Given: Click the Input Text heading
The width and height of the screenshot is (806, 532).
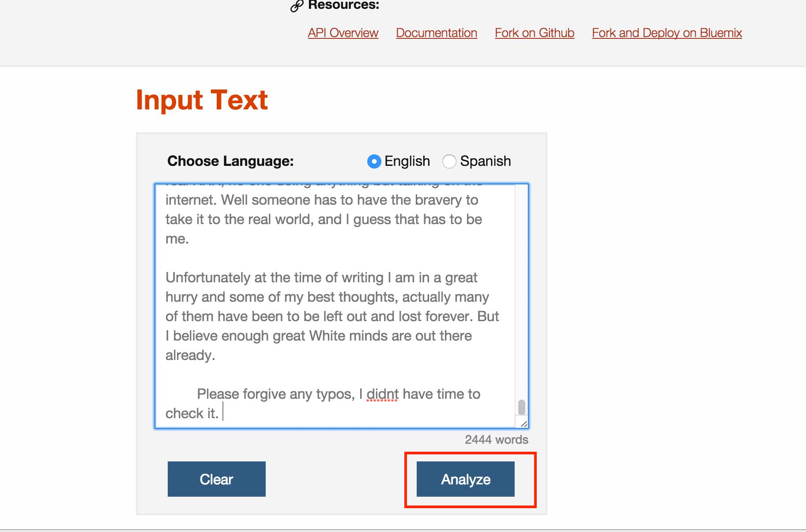Looking at the screenshot, I should 202,100.
